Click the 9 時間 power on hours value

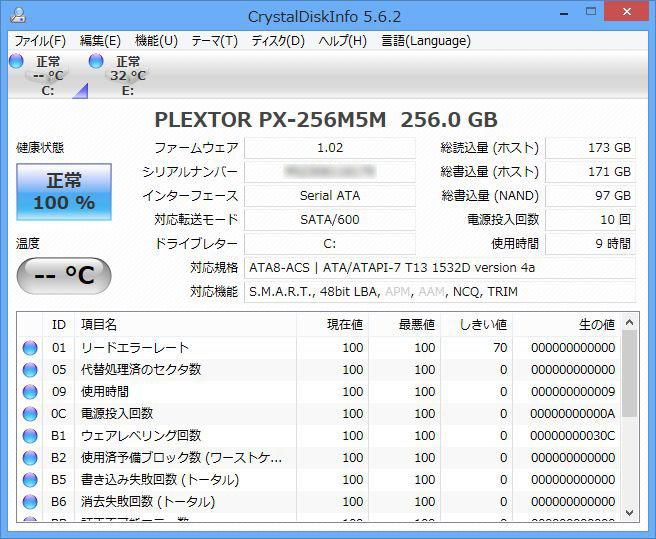[590, 244]
